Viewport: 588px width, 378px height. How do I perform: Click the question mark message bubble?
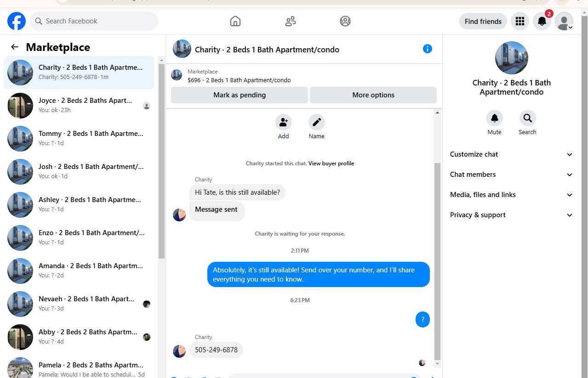(x=422, y=320)
